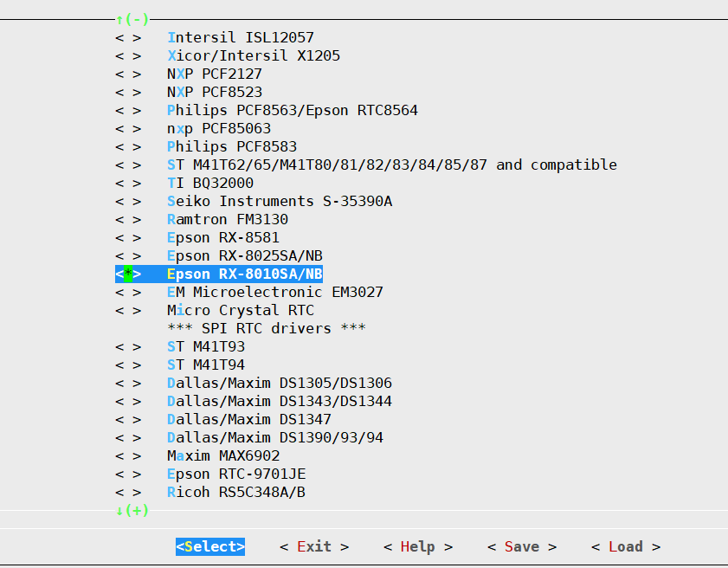Click the up-arrow (-) scroll indicator
Viewport: 728px width, 568px height.
point(132,20)
